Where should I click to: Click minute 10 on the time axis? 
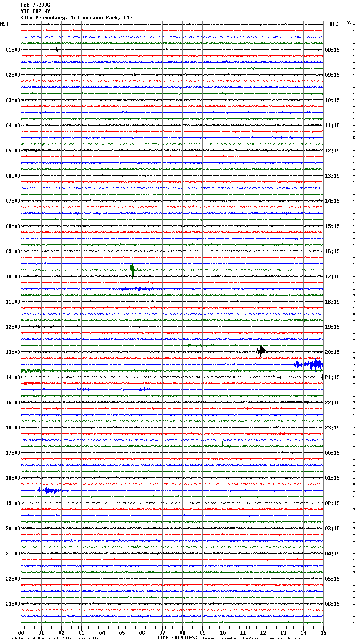(223, 633)
